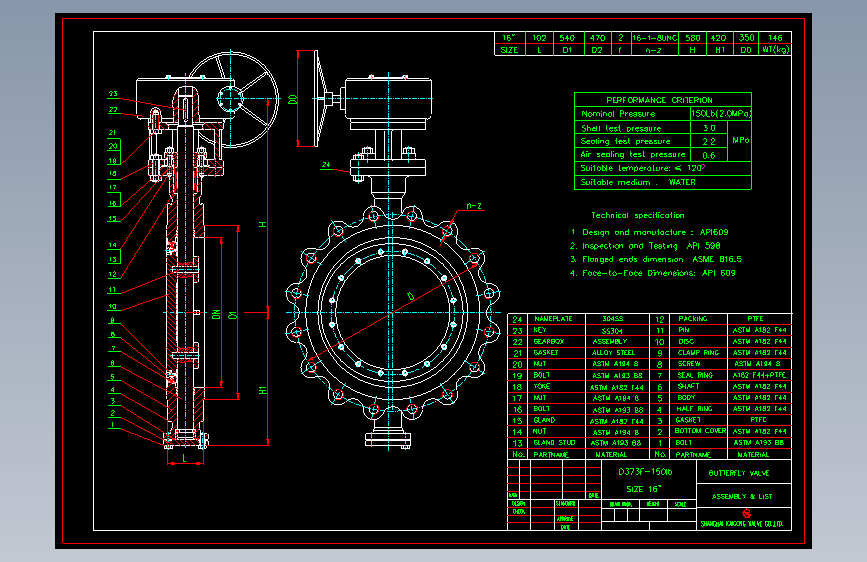Viewport: 867px width, 562px height.
Task: Click the "DISC" part name
Action: [x=686, y=341]
